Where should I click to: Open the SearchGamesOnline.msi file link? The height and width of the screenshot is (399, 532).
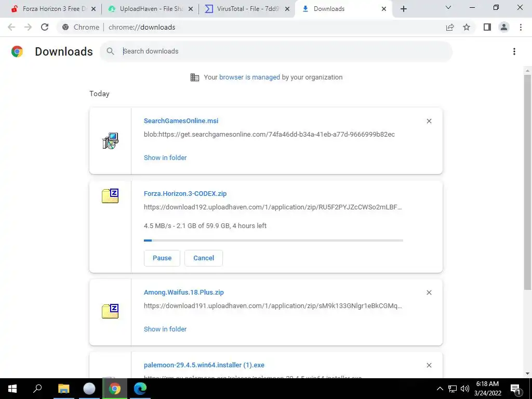coord(181,121)
